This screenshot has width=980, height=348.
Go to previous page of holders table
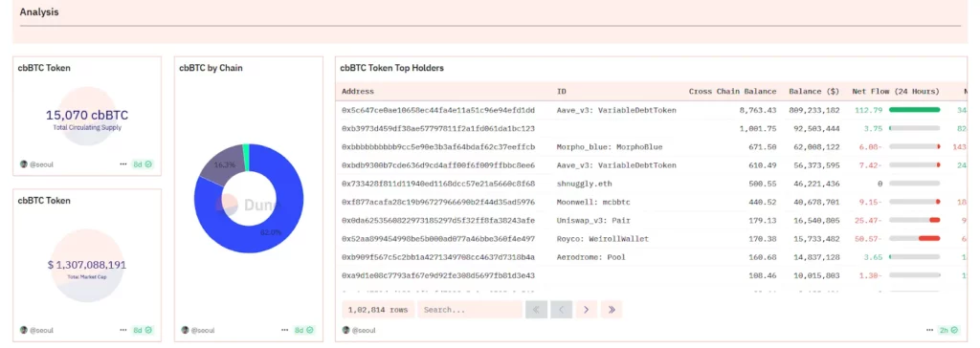(561, 309)
